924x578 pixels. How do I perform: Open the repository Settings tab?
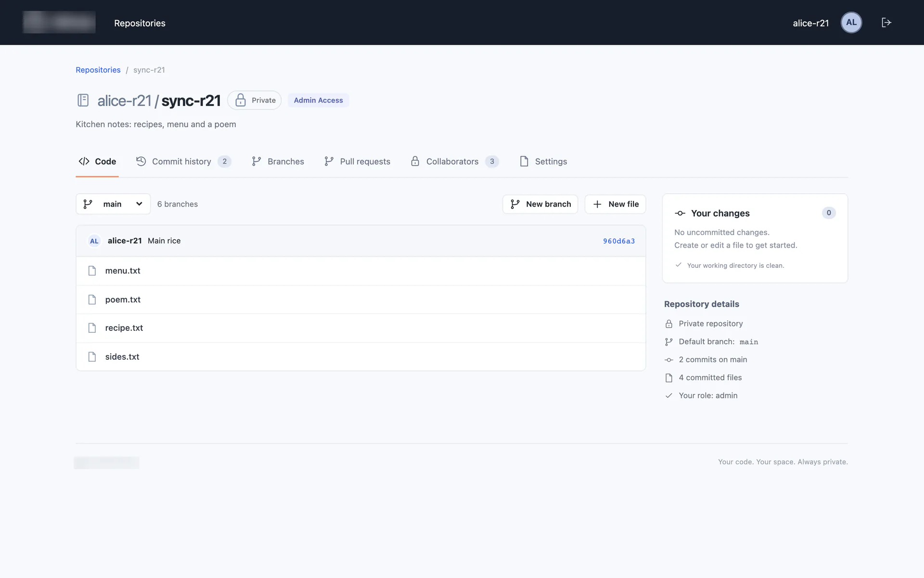pos(543,162)
